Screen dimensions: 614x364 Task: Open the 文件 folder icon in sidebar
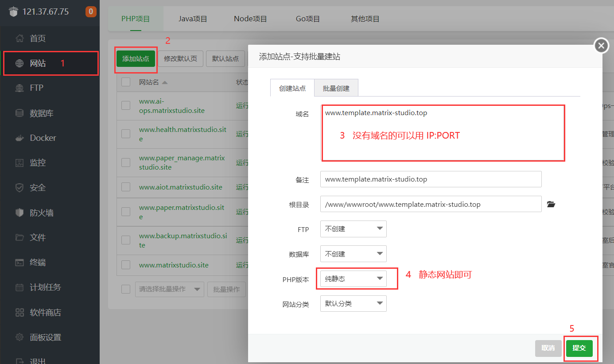[x=19, y=237]
